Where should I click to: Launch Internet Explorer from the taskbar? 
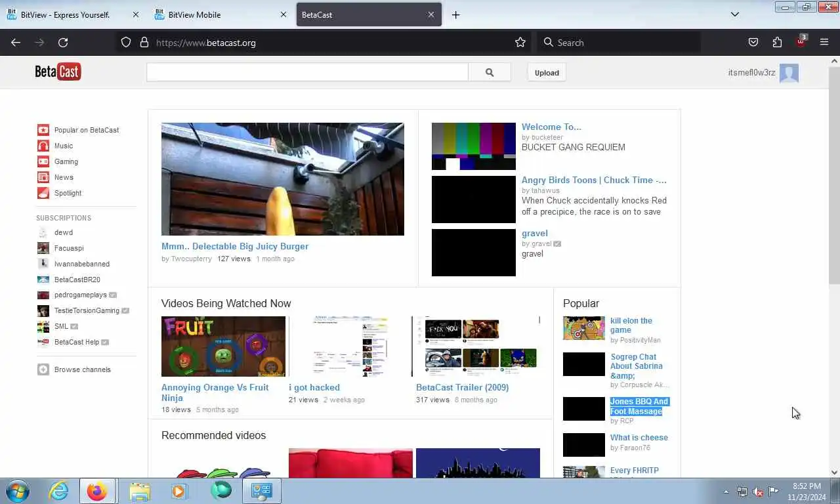tap(58, 491)
